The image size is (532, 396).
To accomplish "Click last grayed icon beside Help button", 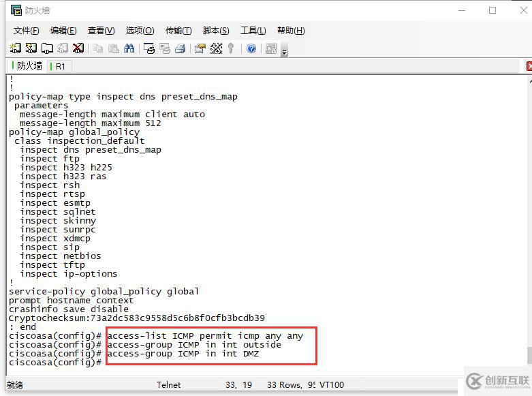I will [271, 48].
